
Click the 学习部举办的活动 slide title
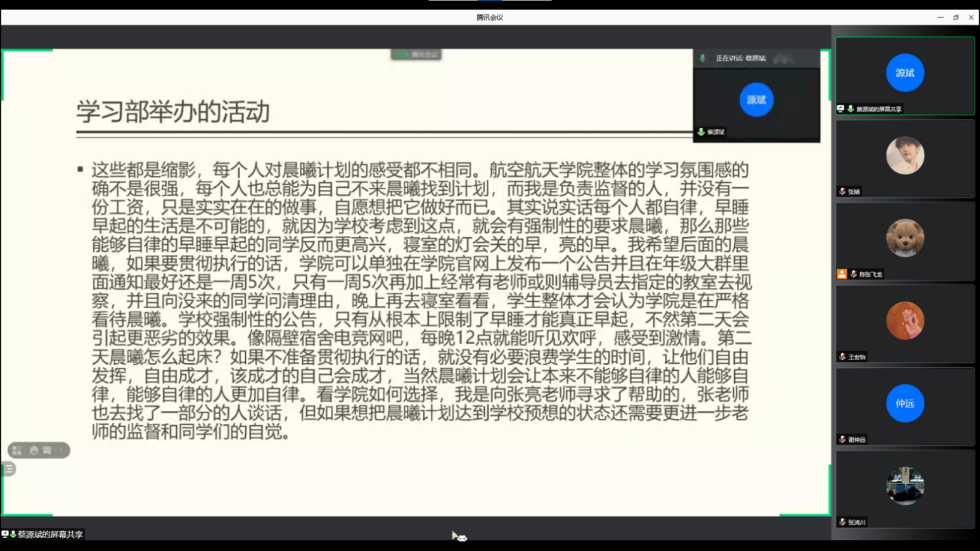click(x=172, y=112)
